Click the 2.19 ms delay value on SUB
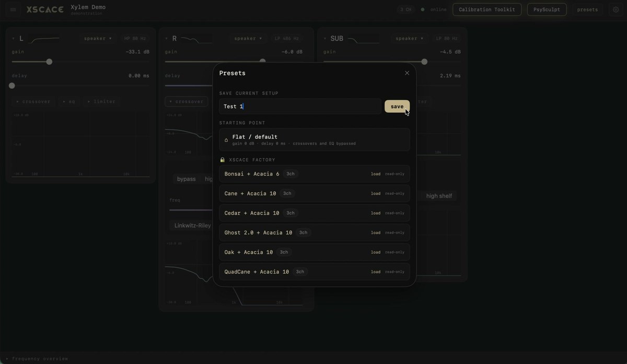 coord(450,76)
